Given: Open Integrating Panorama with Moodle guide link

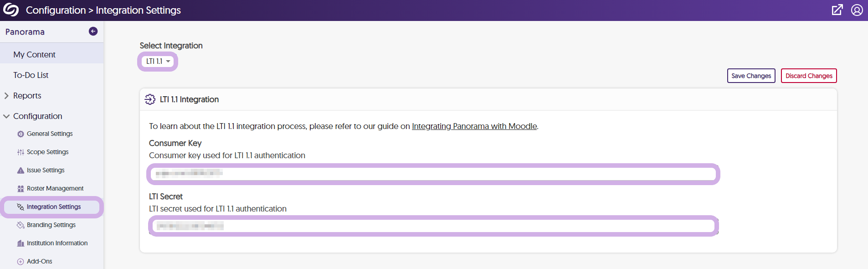Looking at the screenshot, I should tap(474, 126).
